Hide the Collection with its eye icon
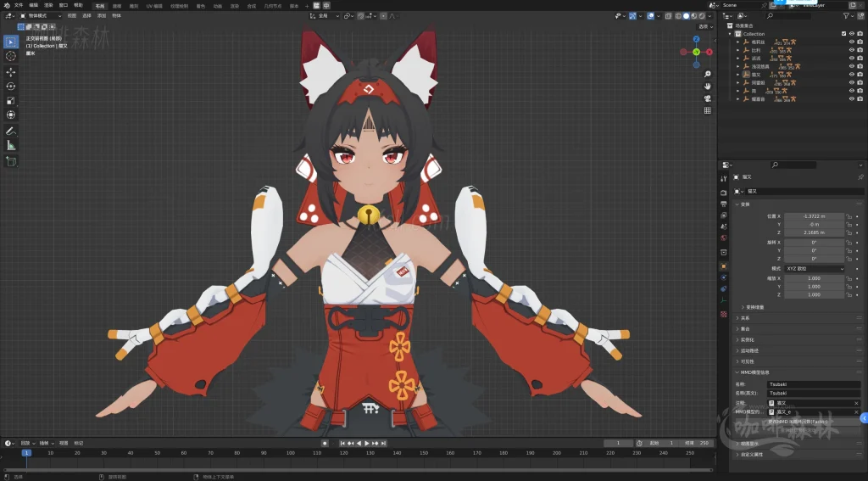This screenshot has width=868, height=481. [x=852, y=34]
